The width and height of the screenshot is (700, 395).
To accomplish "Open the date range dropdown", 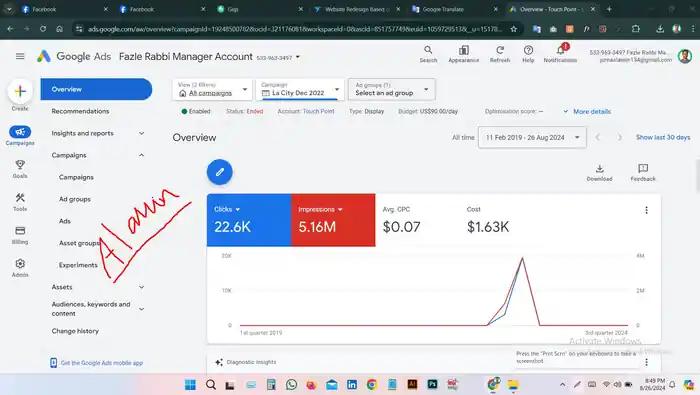I will tap(532, 137).
